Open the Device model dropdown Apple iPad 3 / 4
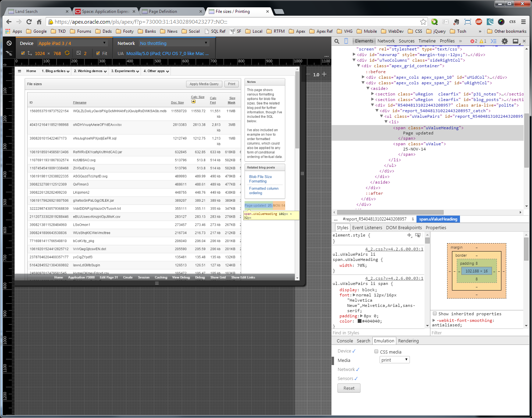The image size is (532, 418). [x=72, y=43]
